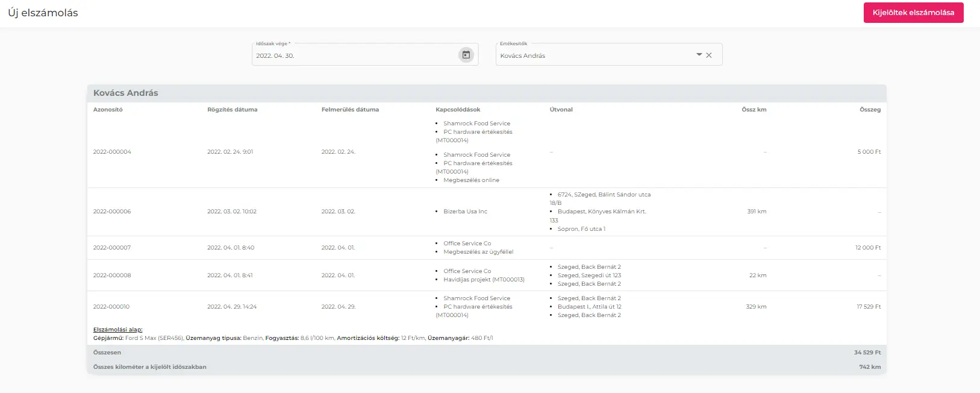Click the Időszak vége date field
980x393 pixels.
355,55
